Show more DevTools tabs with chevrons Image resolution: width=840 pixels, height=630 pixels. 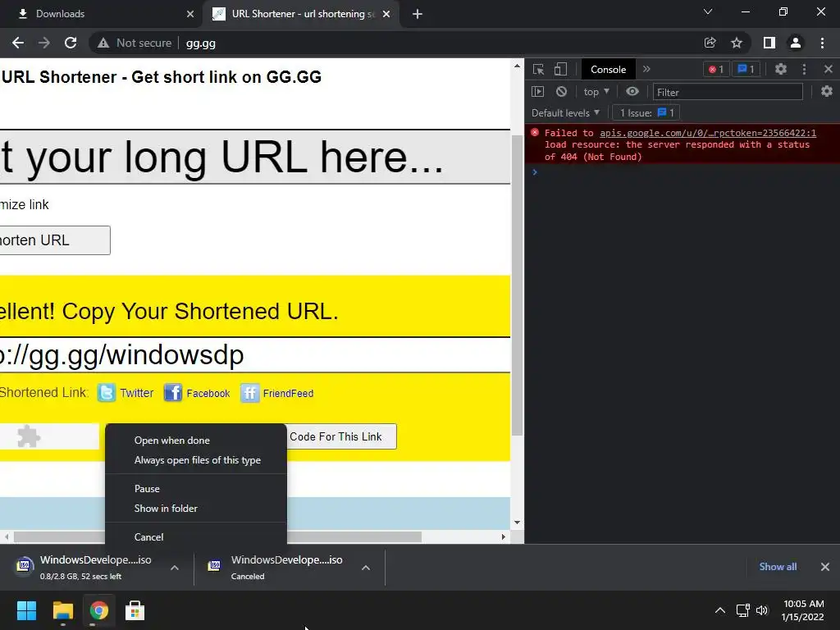(x=646, y=69)
